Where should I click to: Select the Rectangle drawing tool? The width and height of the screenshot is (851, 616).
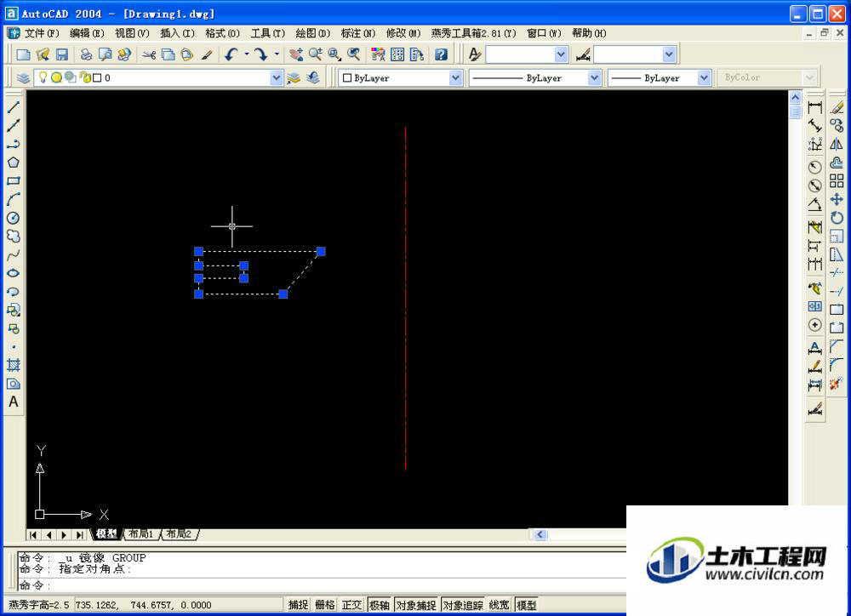pyautogui.click(x=14, y=180)
